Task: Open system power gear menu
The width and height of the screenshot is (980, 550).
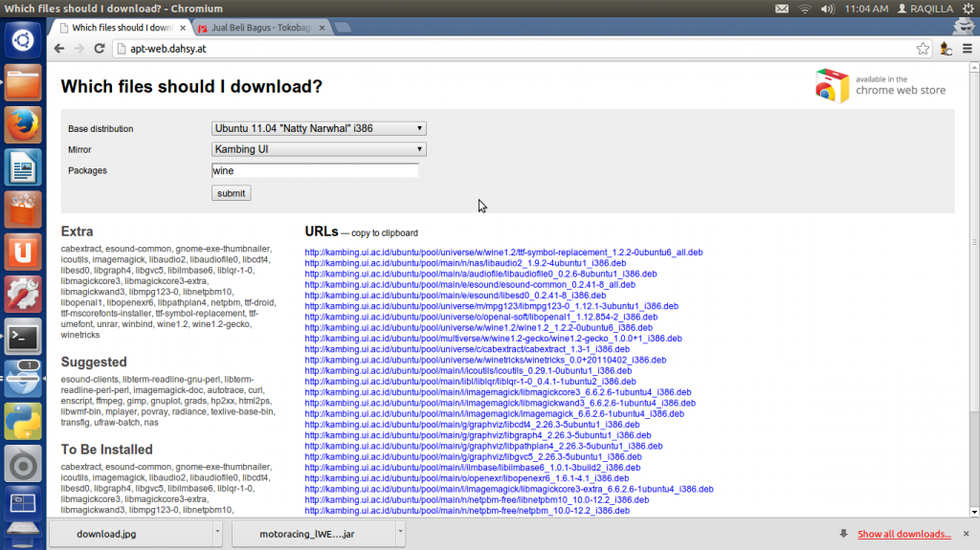Action: point(969,9)
